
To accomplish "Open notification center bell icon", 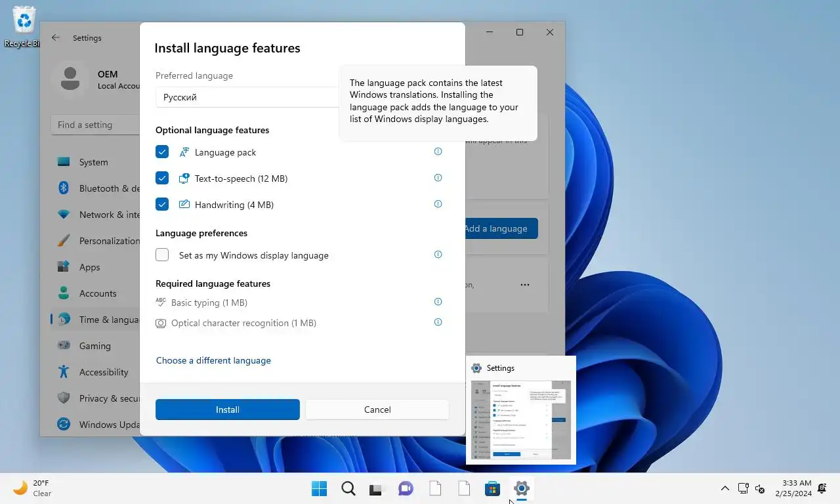I will pos(822,488).
